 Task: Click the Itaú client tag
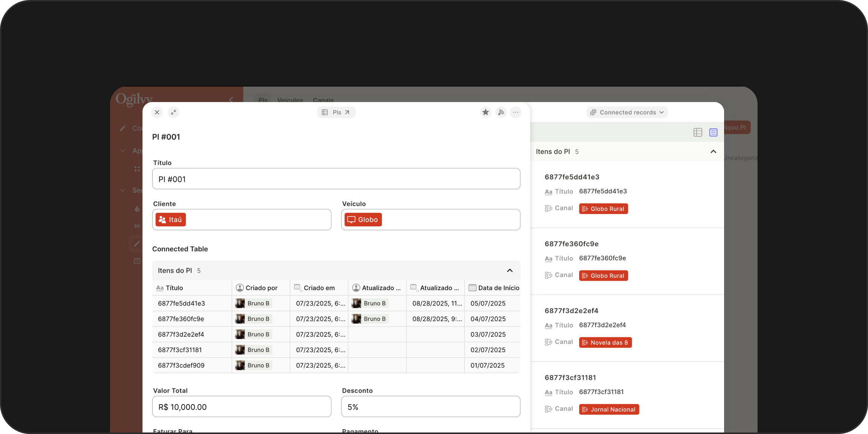pos(171,220)
